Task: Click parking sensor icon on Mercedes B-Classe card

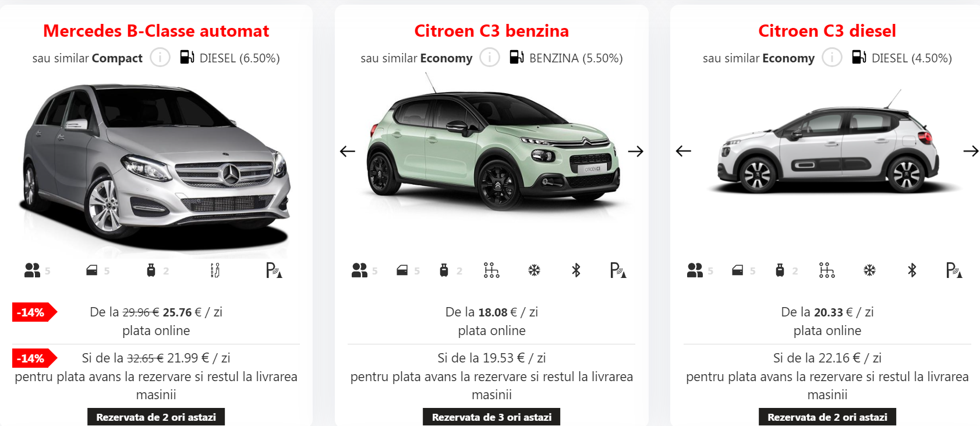Action: click(x=274, y=270)
